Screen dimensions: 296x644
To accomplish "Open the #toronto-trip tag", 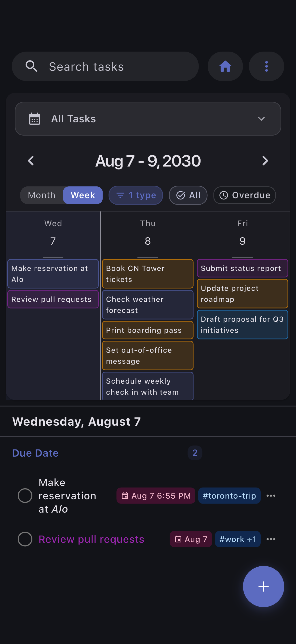I will pyautogui.click(x=229, y=495).
